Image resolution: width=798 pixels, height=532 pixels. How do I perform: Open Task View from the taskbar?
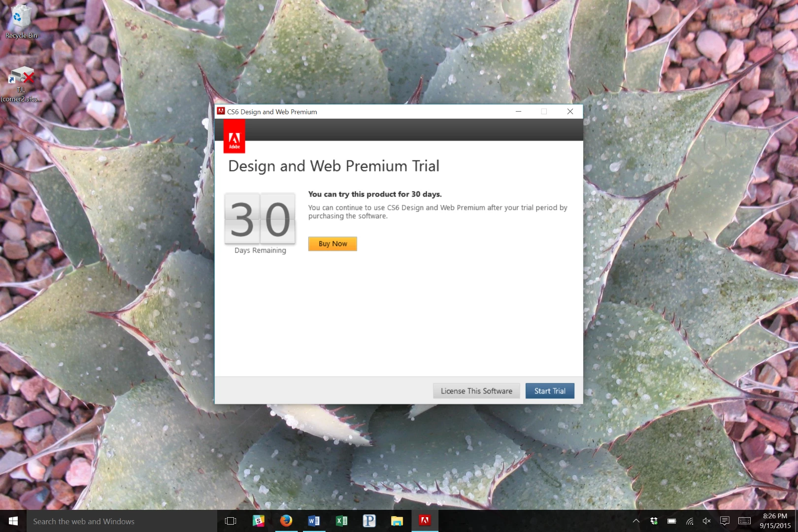(x=231, y=521)
